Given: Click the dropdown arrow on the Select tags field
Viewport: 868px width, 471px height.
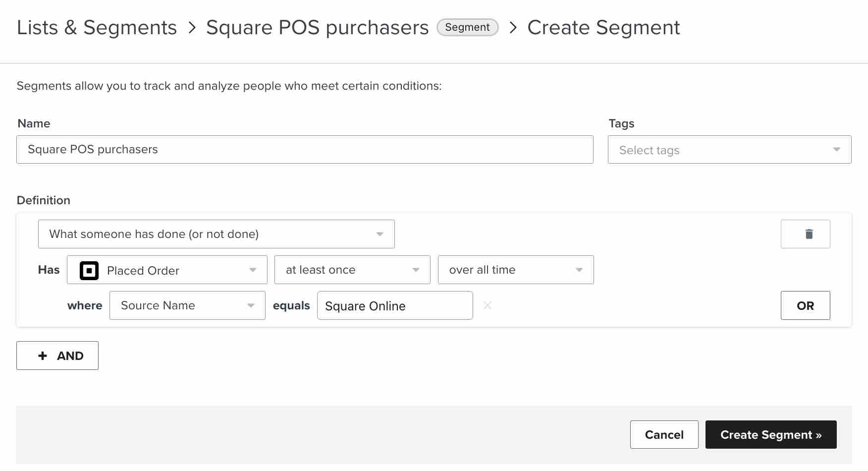Looking at the screenshot, I should click(x=836, y=149).
